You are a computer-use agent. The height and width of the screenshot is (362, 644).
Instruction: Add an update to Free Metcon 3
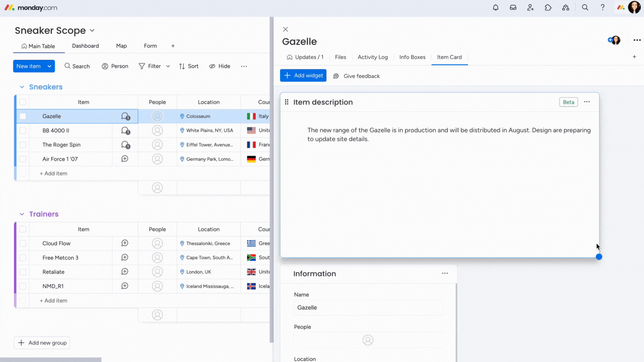pyautogui.click(x=125, y=257)
